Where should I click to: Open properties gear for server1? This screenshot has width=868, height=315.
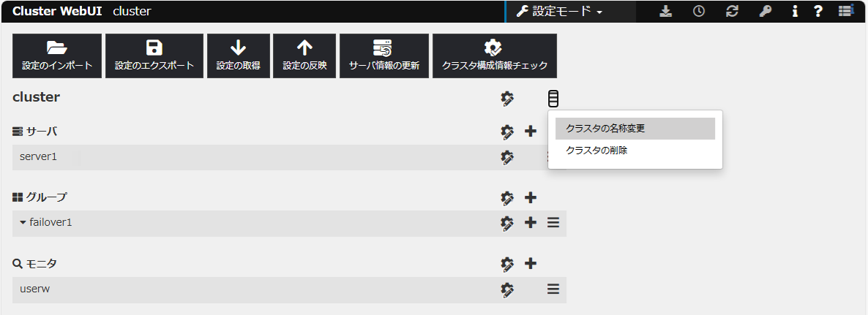coord(507,157)
